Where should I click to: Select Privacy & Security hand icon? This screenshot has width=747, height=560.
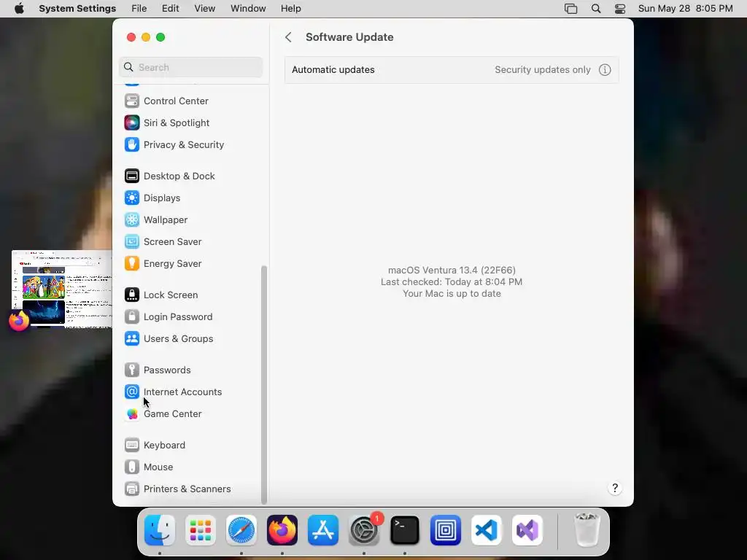[132, 145]
